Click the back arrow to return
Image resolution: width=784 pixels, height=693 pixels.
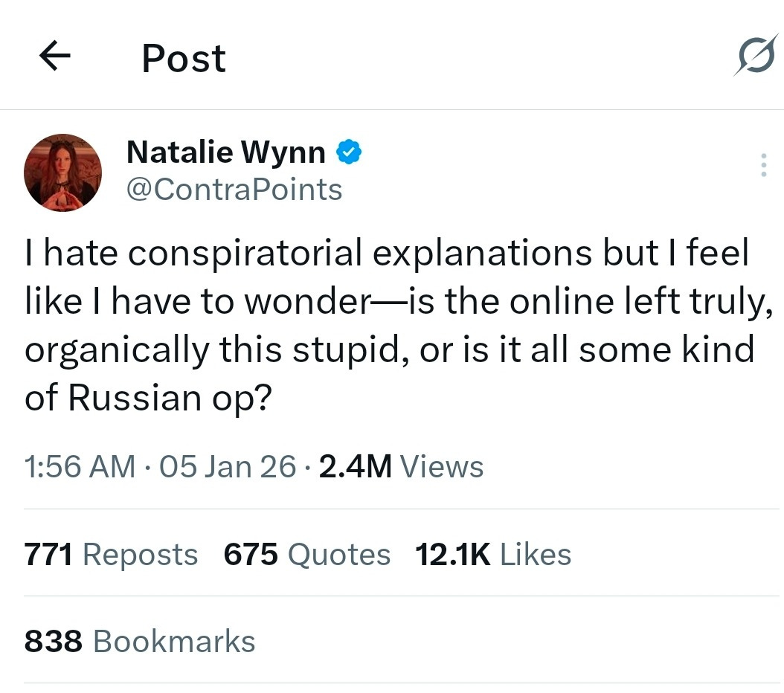[54, 57]
